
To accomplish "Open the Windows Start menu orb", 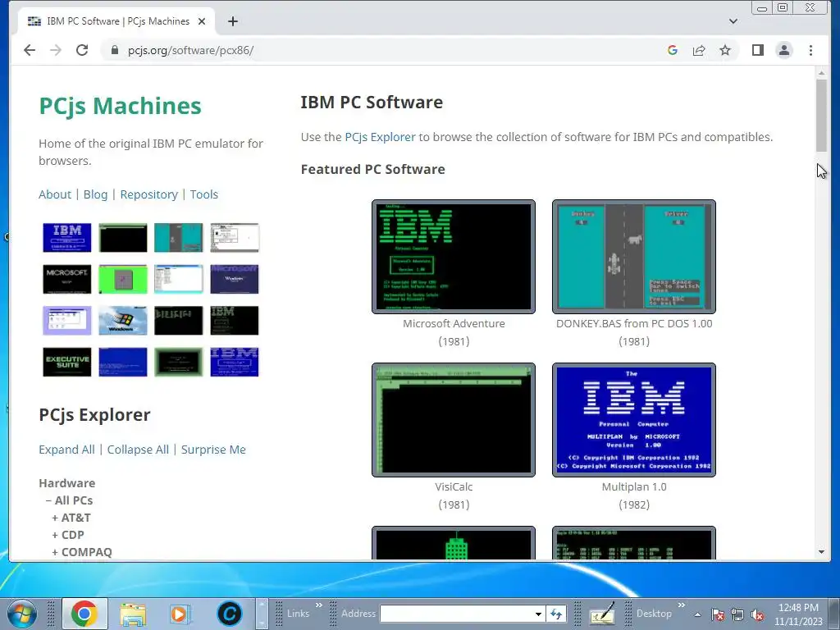I will 22,614.
